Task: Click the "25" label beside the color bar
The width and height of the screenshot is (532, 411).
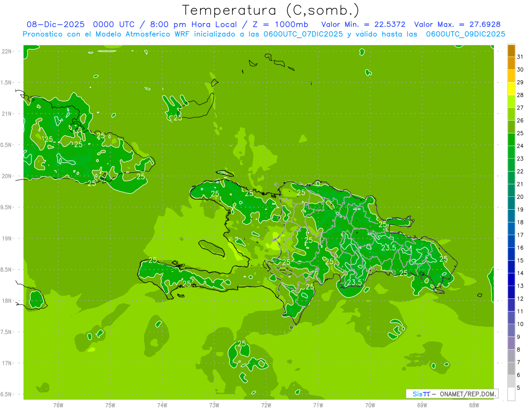Action: [520, 133]
